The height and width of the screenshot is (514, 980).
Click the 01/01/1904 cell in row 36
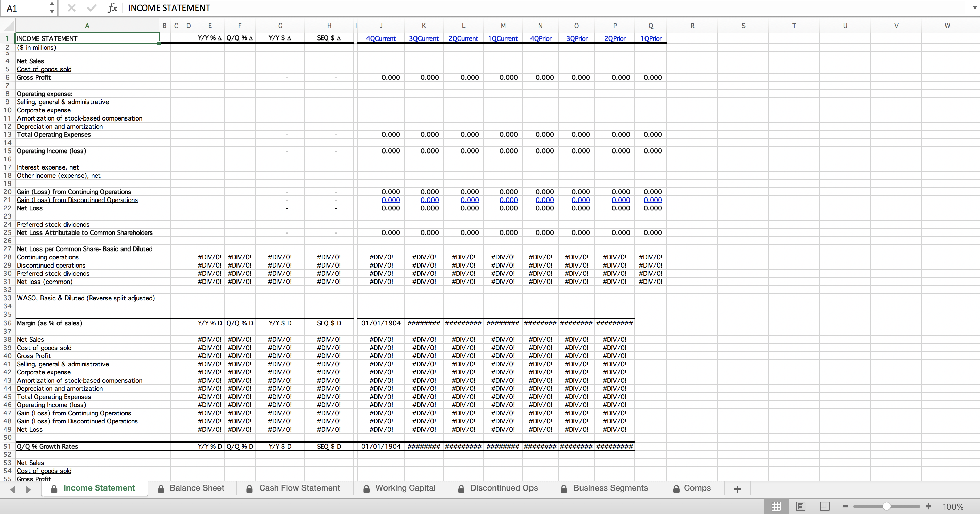[x=381, y=323]
